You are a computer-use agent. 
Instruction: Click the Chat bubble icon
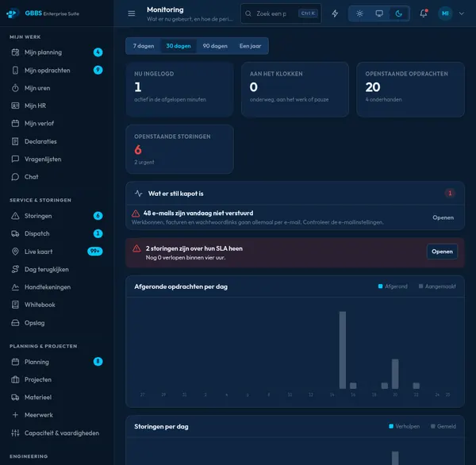point(15,177)
